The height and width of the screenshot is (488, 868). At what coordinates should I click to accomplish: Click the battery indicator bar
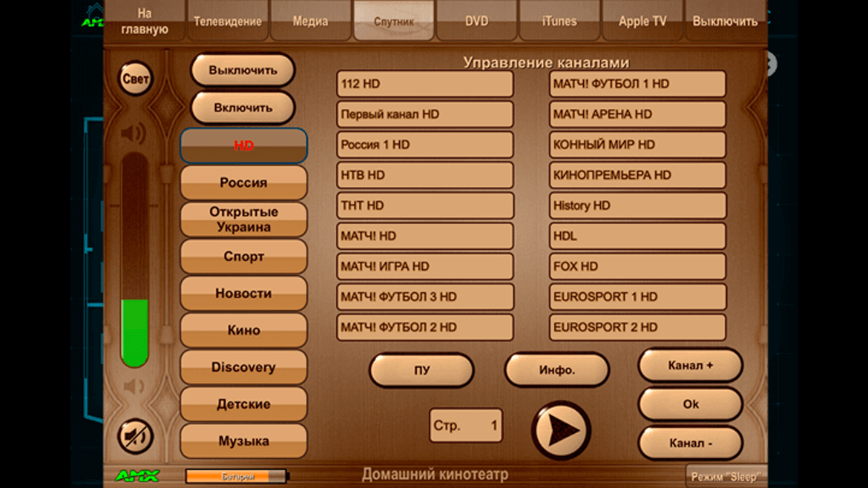pyautogui.click(x=237, y=476)
